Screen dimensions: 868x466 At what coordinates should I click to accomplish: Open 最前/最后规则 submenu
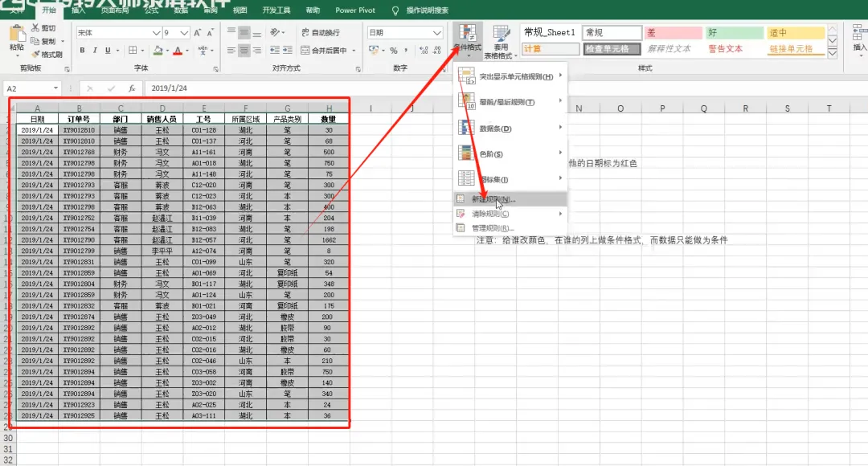point(510,102)
